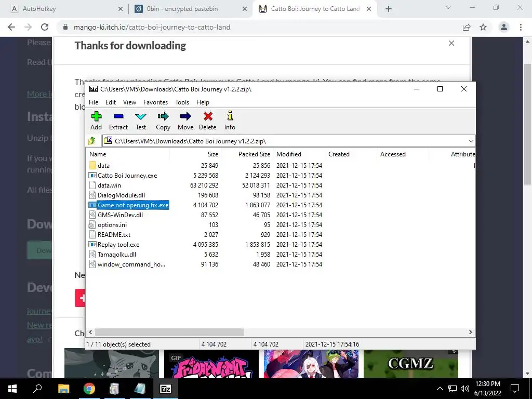Bookmark this page with star icon

483,27
